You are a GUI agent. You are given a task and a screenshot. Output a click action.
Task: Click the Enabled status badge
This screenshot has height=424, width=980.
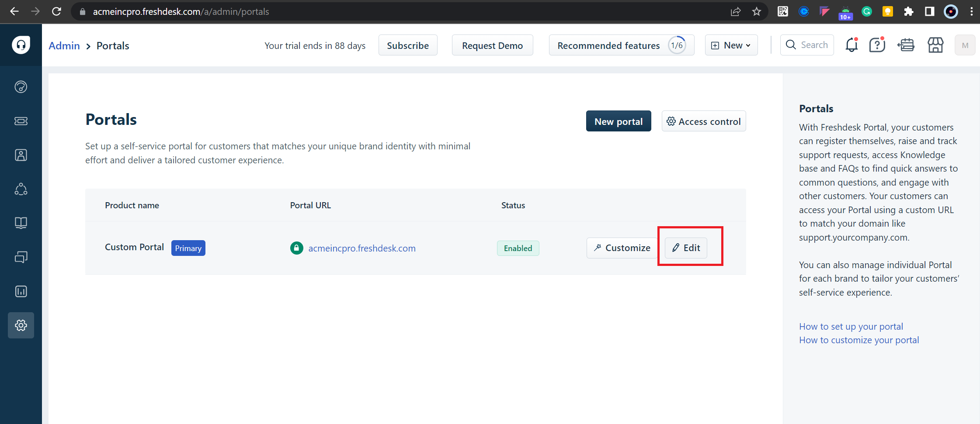click(518, 248)
